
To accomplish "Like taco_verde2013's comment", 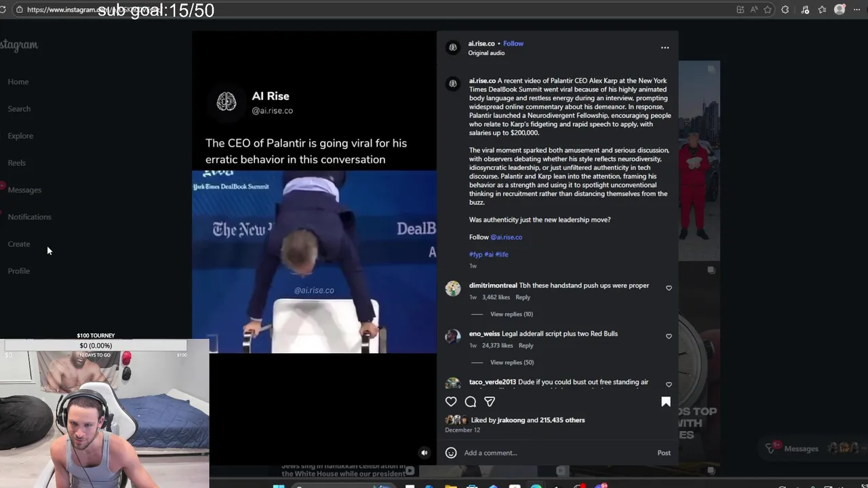I will 669,384.
